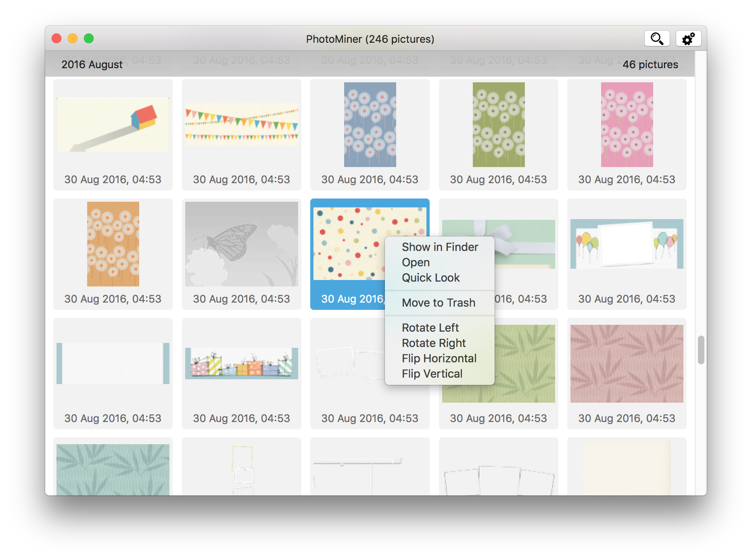Select the balloons greeting card thumbnail

[627, 244]
